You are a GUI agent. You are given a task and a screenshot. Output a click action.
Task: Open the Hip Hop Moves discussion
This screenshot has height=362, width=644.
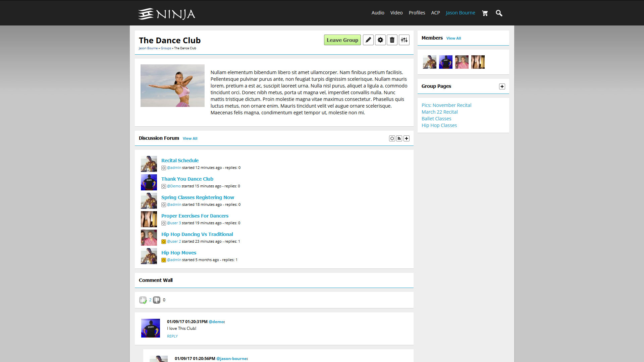pos(179,253)
